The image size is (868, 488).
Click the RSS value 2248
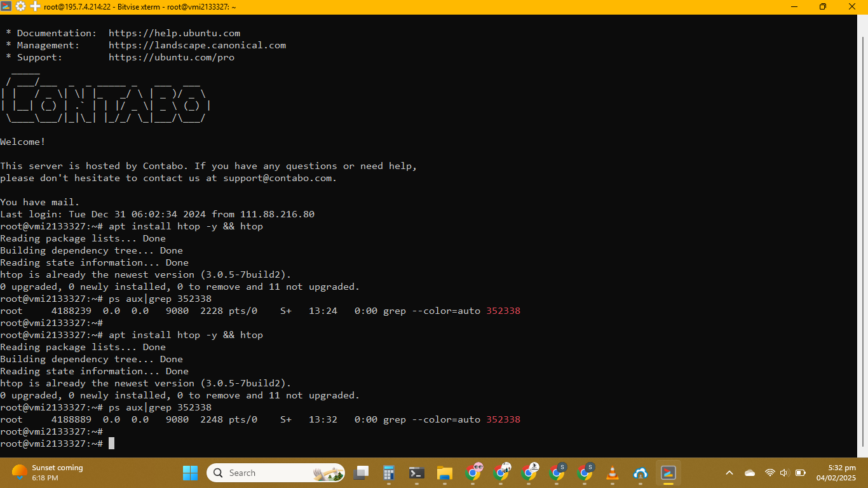click(212, 419)
